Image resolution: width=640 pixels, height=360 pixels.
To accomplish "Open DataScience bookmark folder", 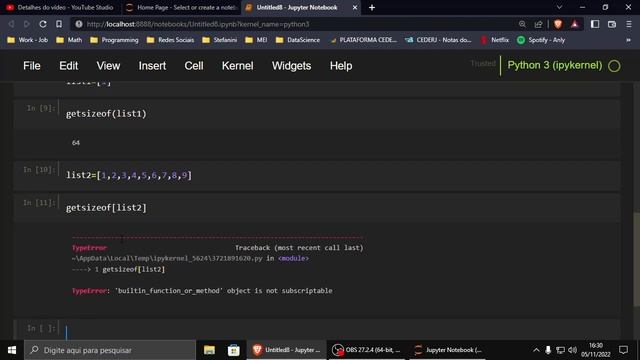I will click(298, 40).
